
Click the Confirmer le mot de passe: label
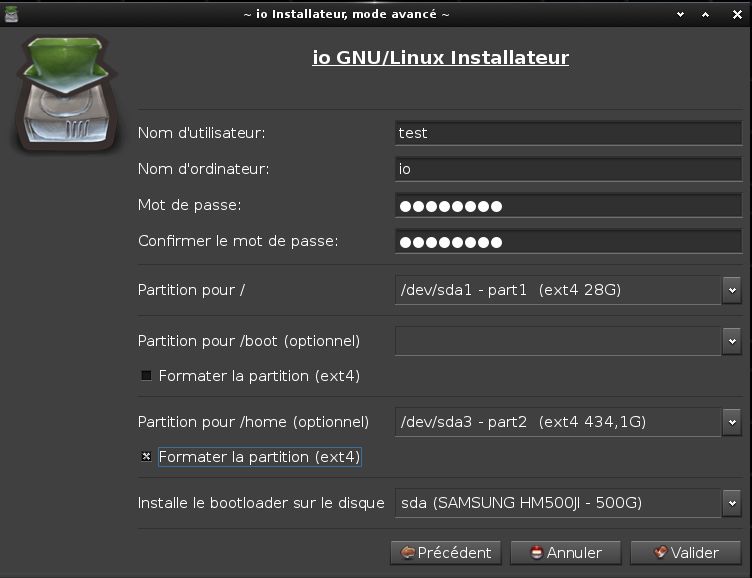pyautogui.click(x=238, y=241)
